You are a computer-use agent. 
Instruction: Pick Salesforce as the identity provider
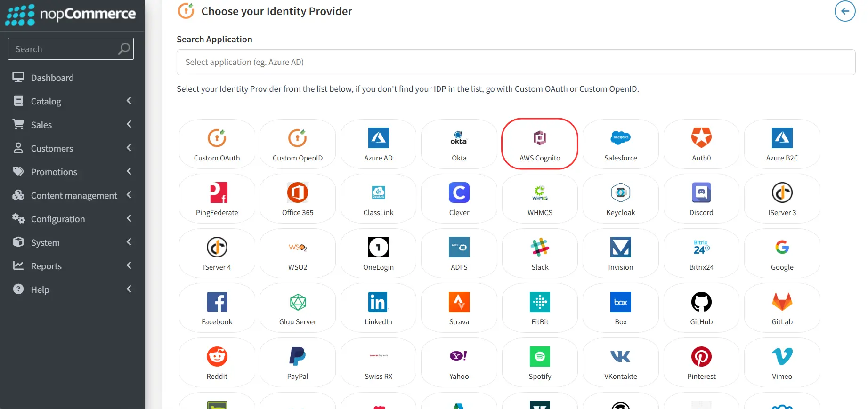[x=620, y=144]
